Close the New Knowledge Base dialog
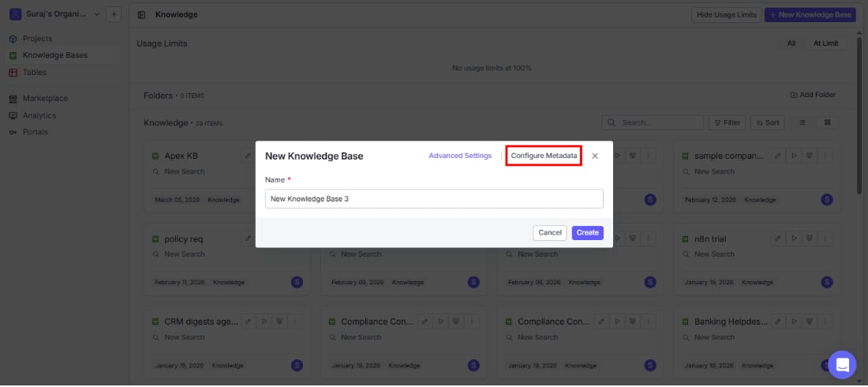The image size is (868, 387). coord(595,156)
